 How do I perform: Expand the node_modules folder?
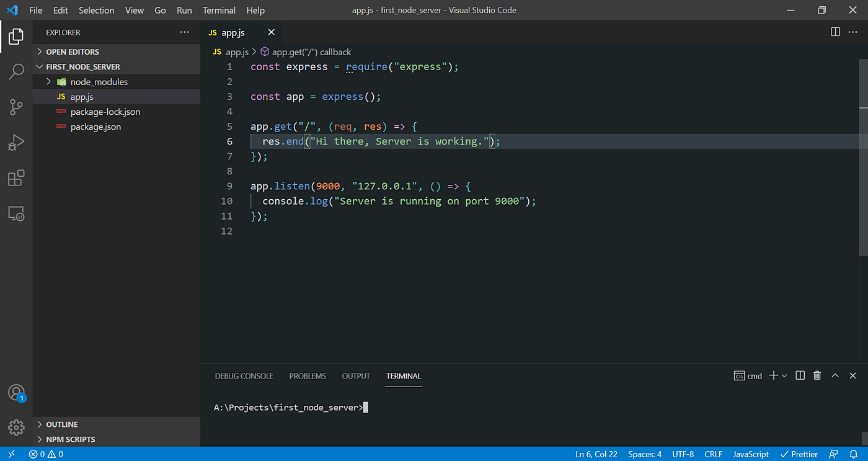click(x=117, y=82)
